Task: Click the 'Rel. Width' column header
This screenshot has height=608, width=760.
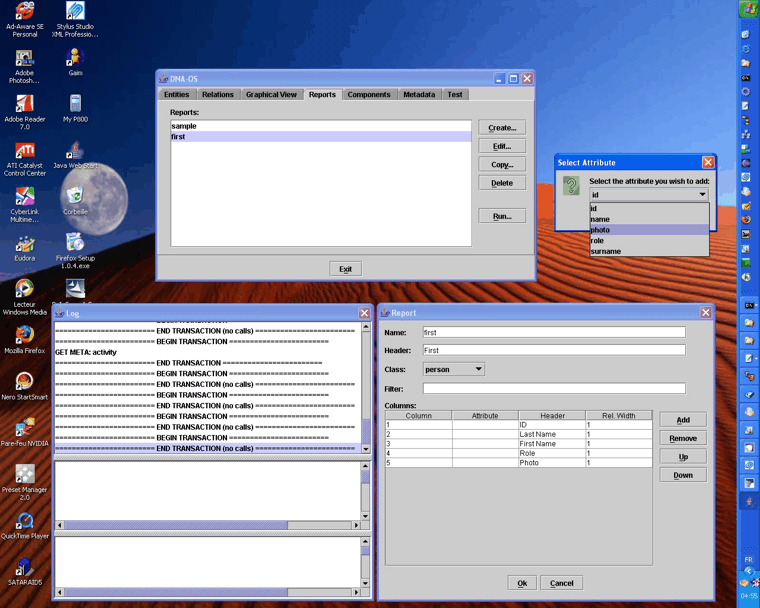Action: 619,416
